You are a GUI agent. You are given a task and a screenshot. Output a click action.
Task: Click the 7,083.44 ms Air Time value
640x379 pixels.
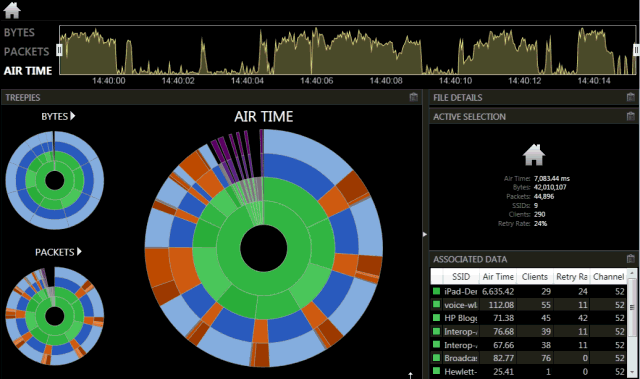pyautogui.click(x=552, y=178)
